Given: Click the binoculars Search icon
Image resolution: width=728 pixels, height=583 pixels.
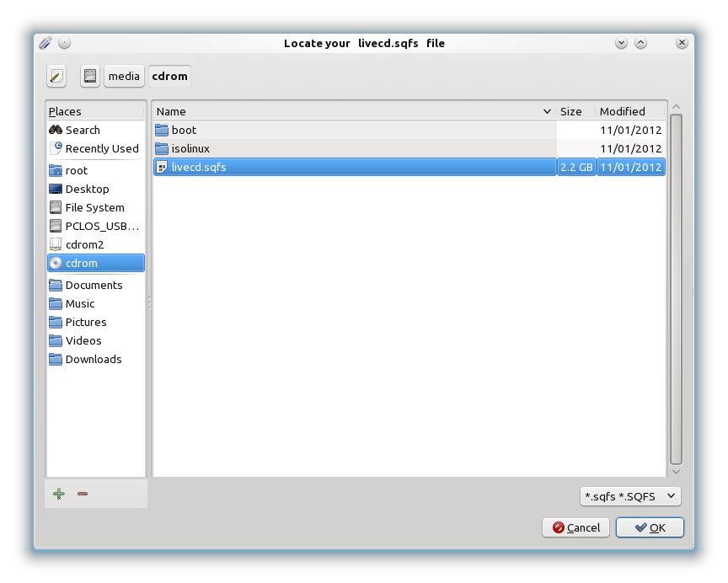Looking at the screenshot, I should (x=56, y=130).
